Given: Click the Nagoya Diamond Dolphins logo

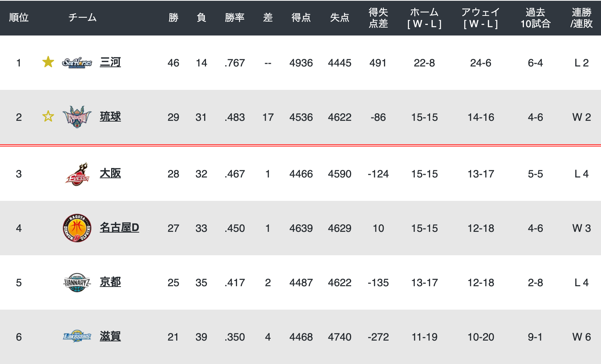Looking at the screenshot, I should pyautogui.click(x=77, y=228).
